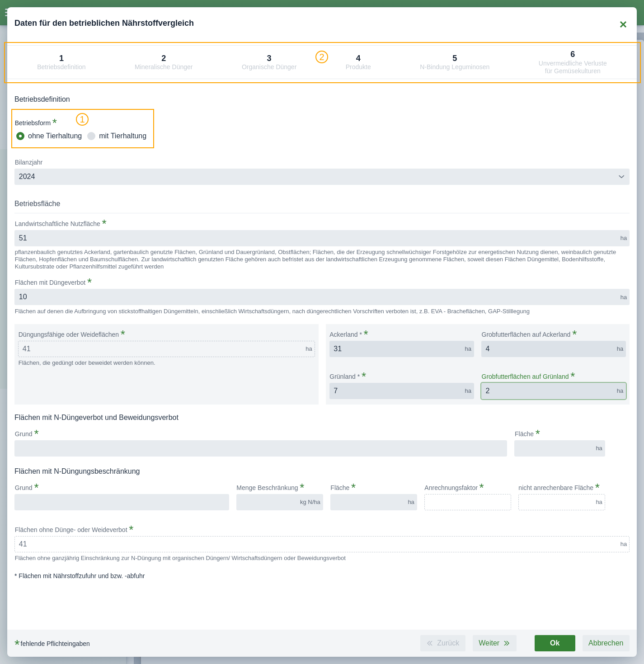Click the Grünland input showing 7
The height and width of the screenshot is (664, 644).
click(402, 391)
